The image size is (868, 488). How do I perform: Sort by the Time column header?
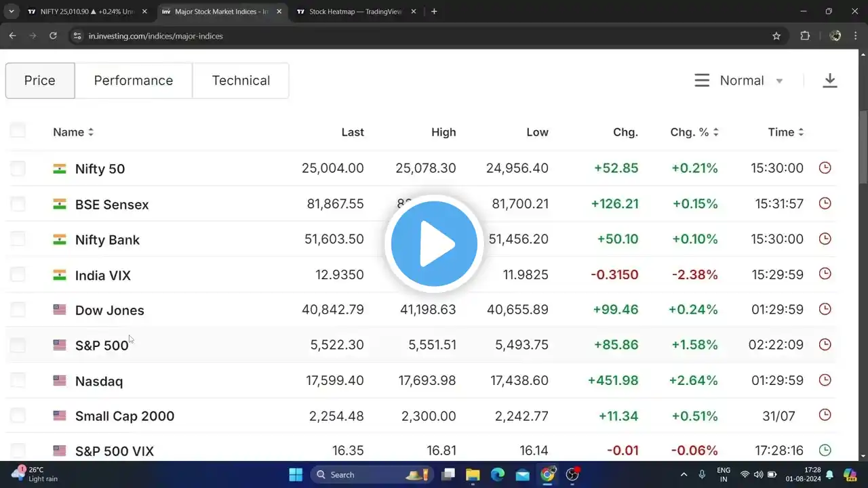click(x=786, y=132)
